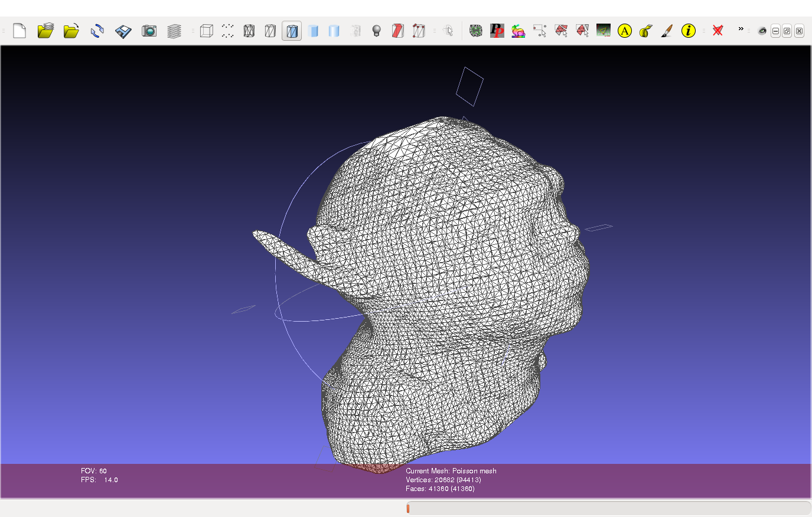Toggle the layer dialog stack icon

[x=174, y=31]
